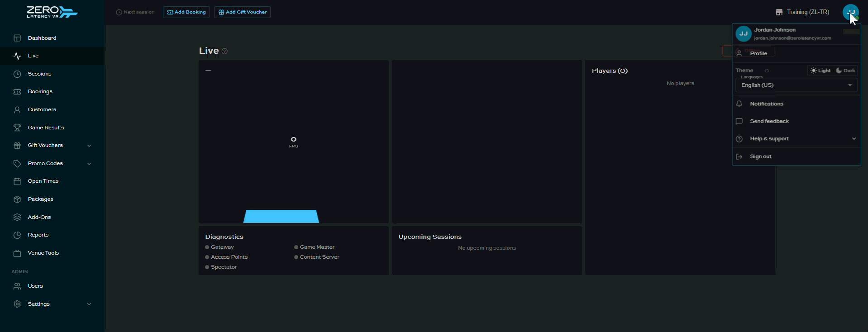
Task: Switch theme to Light
Action: point(820,71)
